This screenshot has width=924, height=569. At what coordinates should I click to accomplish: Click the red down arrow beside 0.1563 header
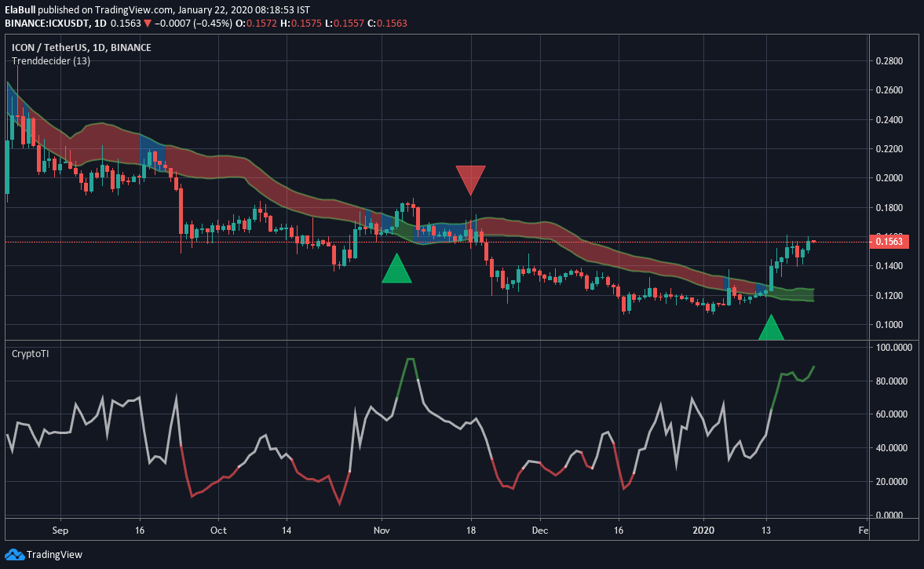[x=148, y=24]
